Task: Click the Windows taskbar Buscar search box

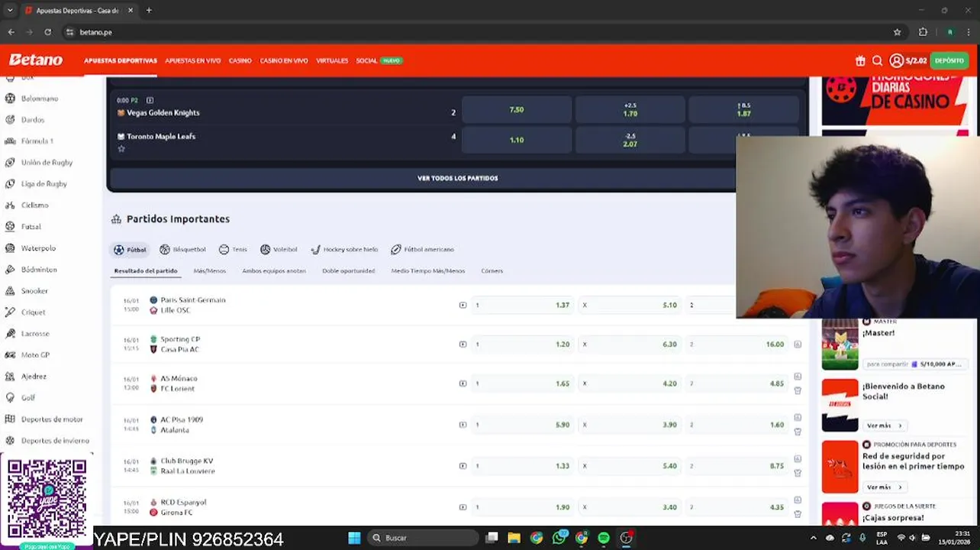Action: tap(422, 538)
